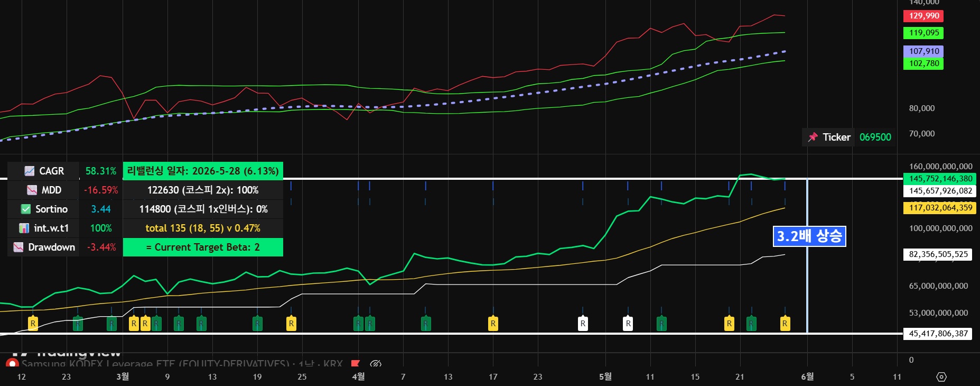Screen dimensions: 980x386
Task: Click the 6월 label on the time axis
Action: [807, 376]
